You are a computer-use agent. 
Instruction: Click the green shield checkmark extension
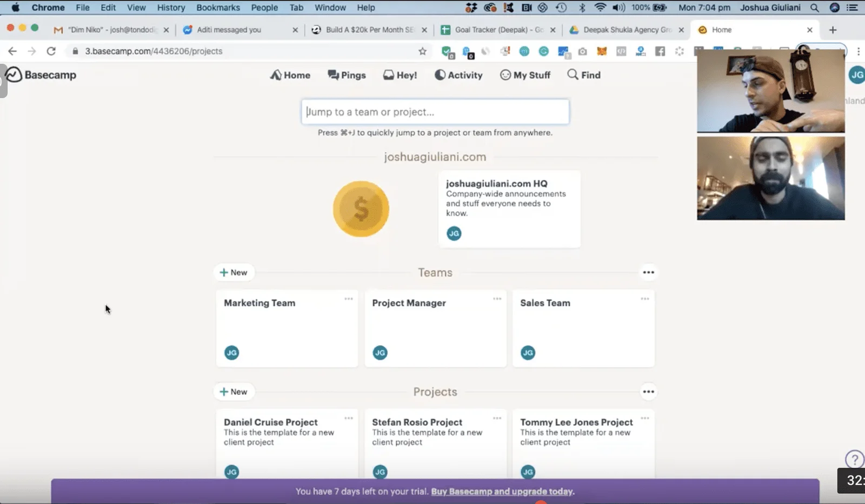447,51
